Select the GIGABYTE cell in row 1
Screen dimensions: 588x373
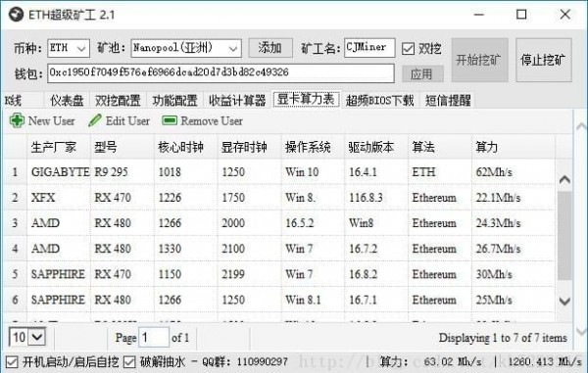(x=59, y=172)
